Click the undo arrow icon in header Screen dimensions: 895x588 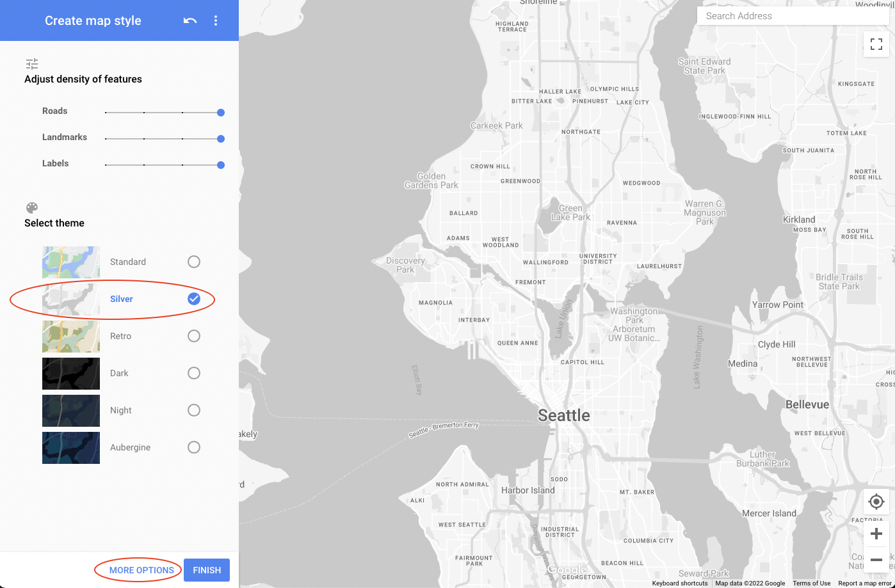point(190,20)
